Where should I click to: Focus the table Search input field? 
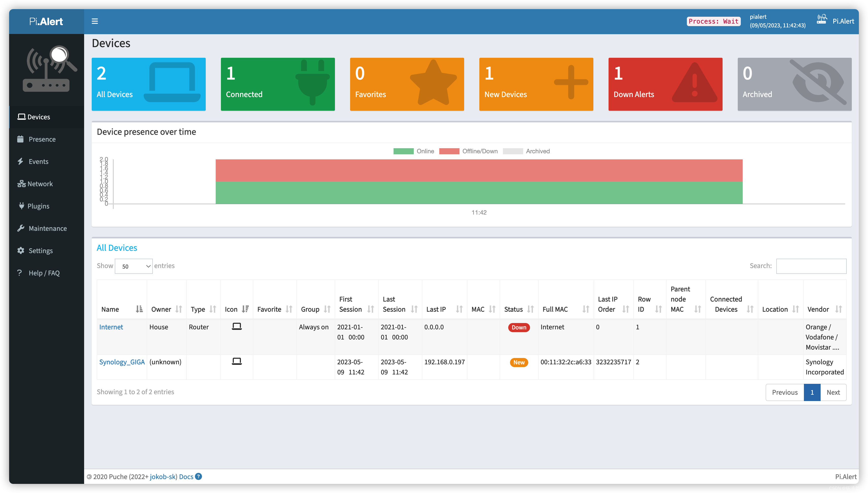811,266
